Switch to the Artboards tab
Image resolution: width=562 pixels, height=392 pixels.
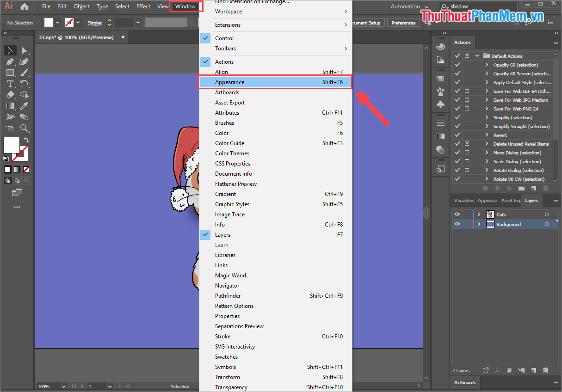464,382
